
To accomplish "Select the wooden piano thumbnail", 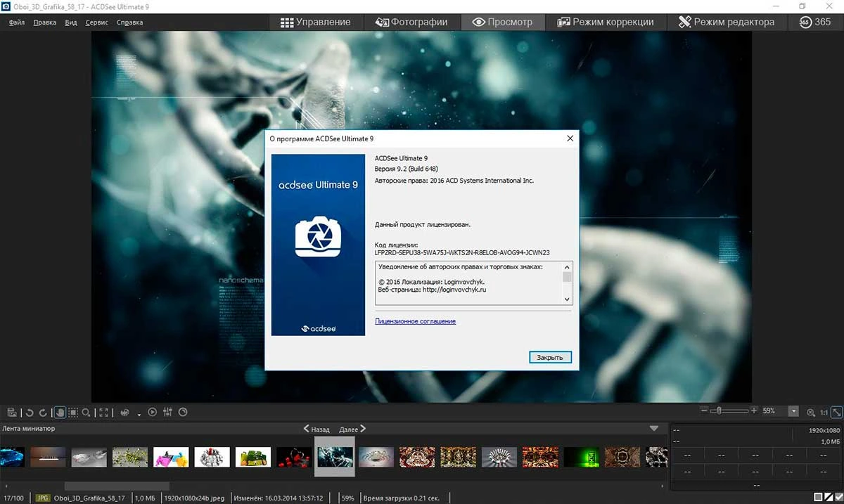I will coord(48,457).
